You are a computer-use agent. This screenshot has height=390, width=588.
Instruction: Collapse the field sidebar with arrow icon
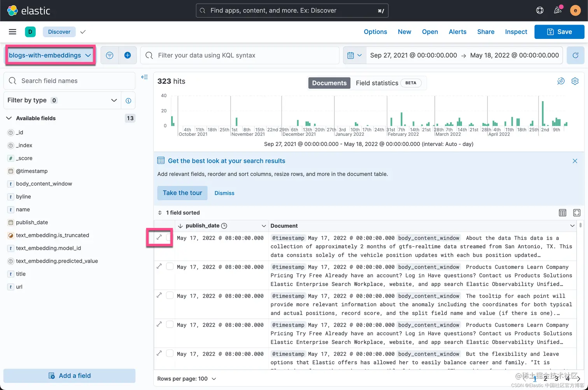point(145,77)
